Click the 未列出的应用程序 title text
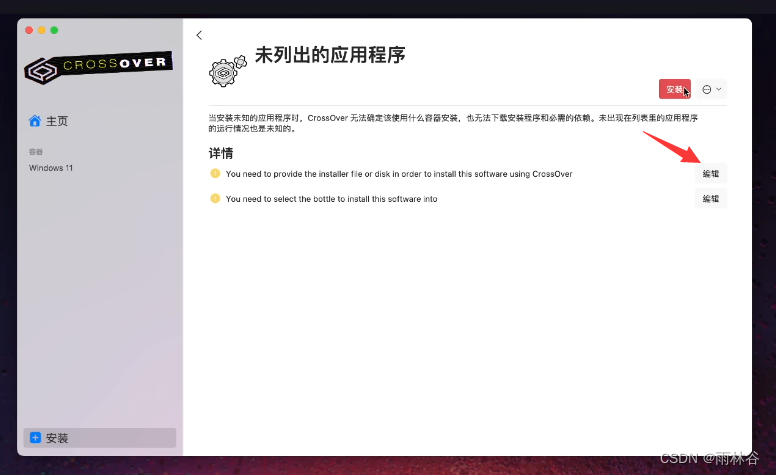The image size is (776, 475). pyautogui.click(x=330, y=55)
